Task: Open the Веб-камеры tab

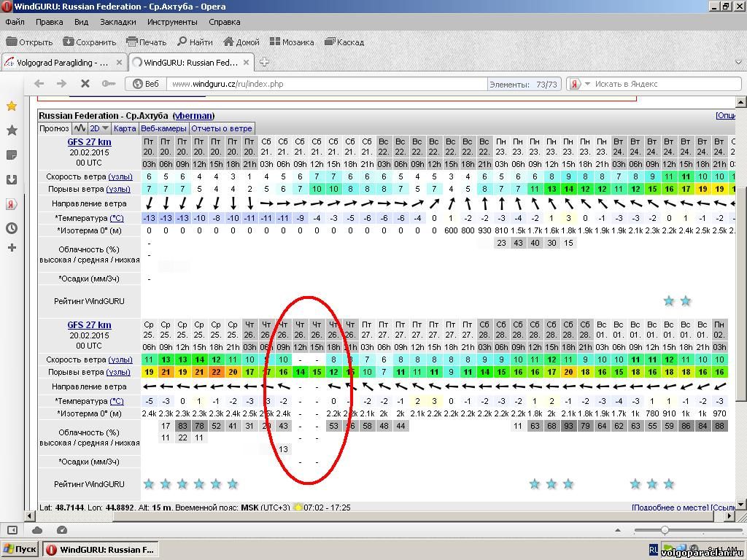Action: point(164,128)
